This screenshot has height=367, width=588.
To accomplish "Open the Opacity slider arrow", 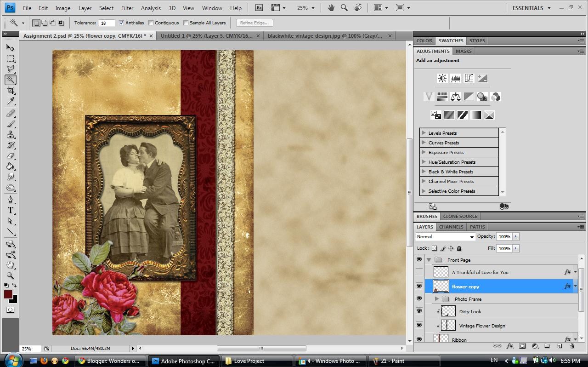I will [515, 236].
